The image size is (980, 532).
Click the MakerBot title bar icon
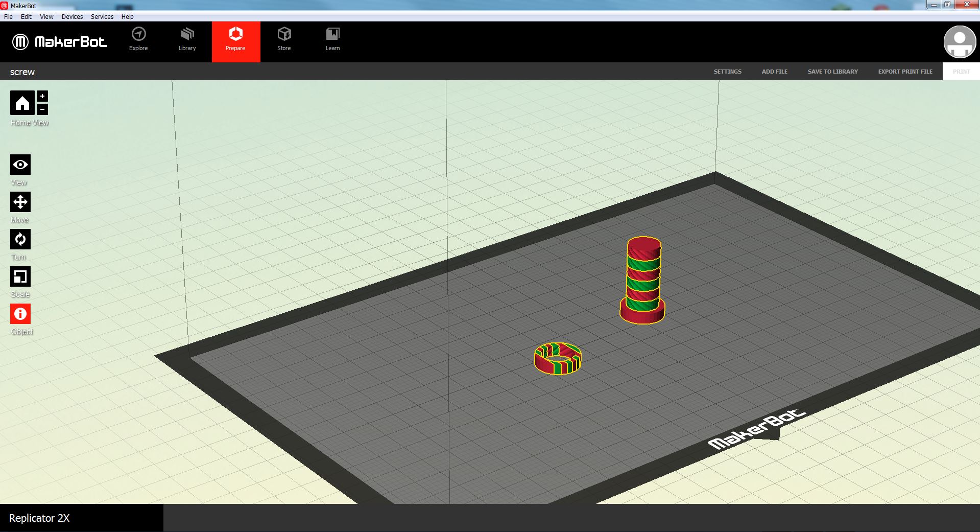(x=5, y=6)
